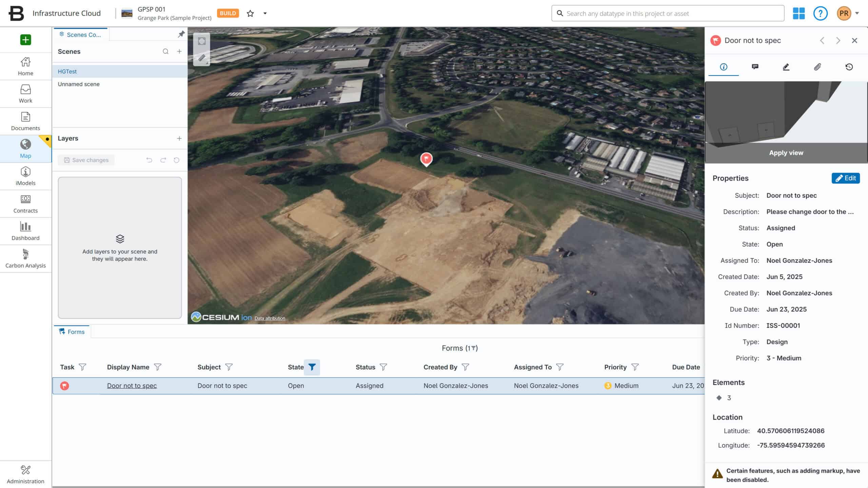This screenshot has height=488, width=868.
Task: Open the Dashboard section
Action: click(25, 231)
